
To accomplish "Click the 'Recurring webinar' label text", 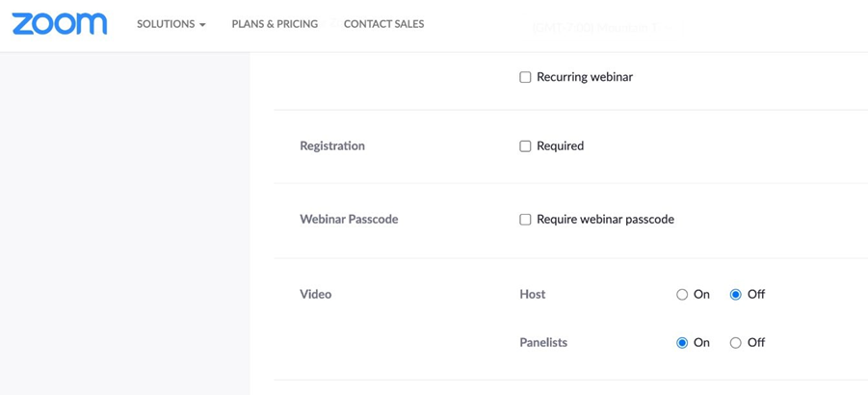I will 585,77.
